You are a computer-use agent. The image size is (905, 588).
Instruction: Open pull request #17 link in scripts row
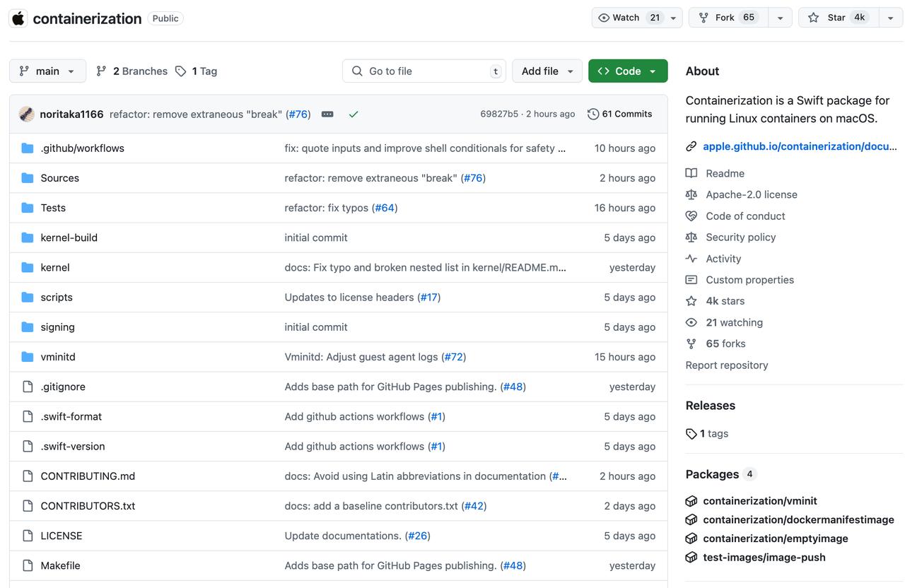(429, 297)
